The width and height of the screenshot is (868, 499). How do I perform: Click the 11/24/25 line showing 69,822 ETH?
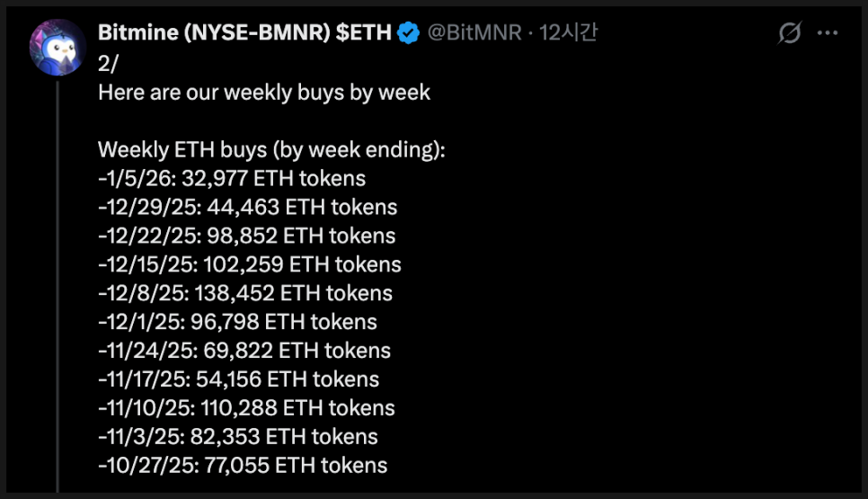[244, 351]
